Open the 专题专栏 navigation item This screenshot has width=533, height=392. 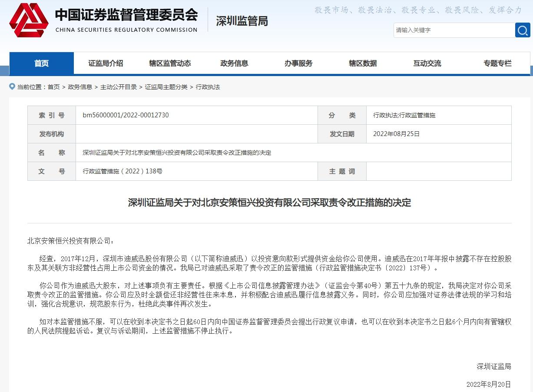pyautogui.click(x=497, y=63)
